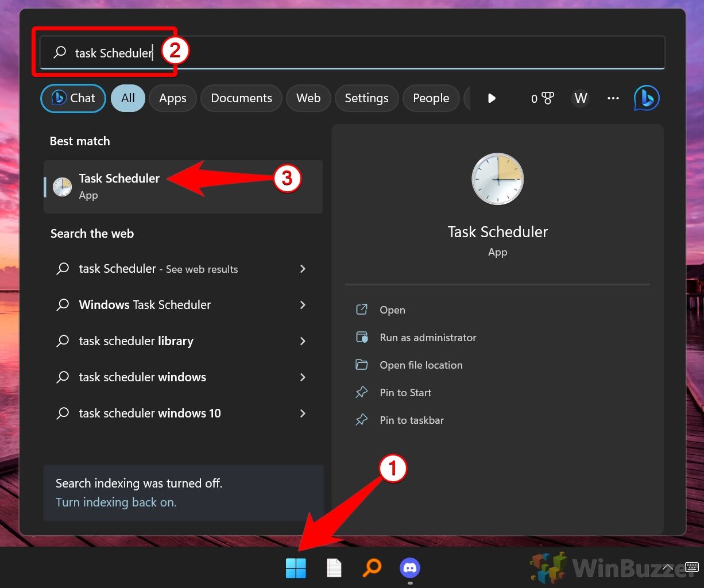Image resolution: width=704 pixels, height=588 pixels.
Task: Choose 'Pin to taskbar' action
Action: tap(411, 420)
